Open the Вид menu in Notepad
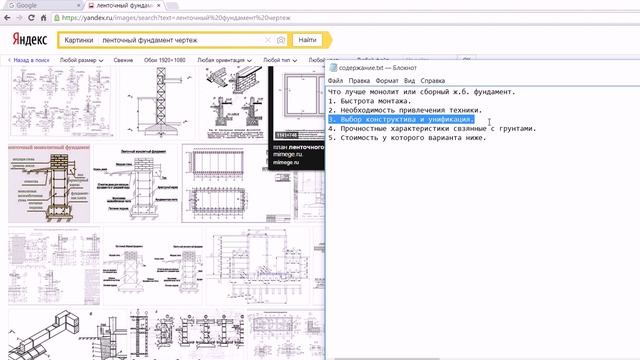This screenshot has width=640, height=360. click(409, 81)
